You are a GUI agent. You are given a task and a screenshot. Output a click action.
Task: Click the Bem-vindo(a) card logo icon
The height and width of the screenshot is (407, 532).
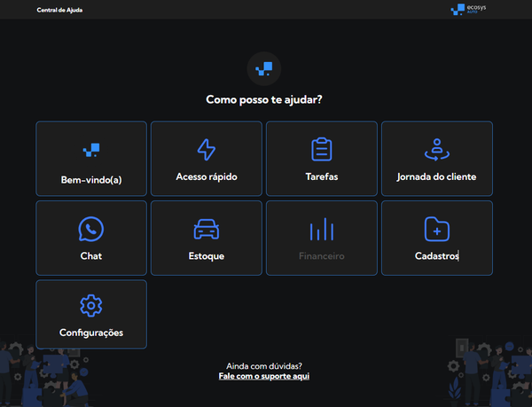(90, 150)
